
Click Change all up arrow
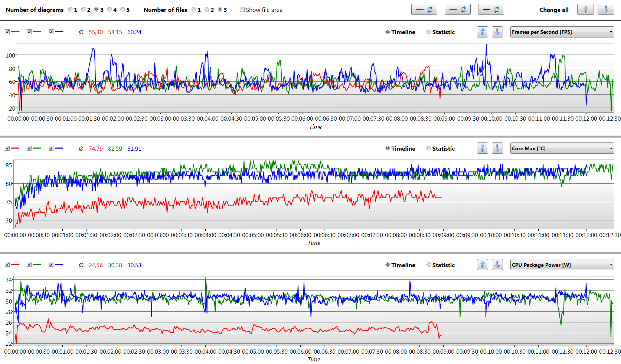click(585, 10)
